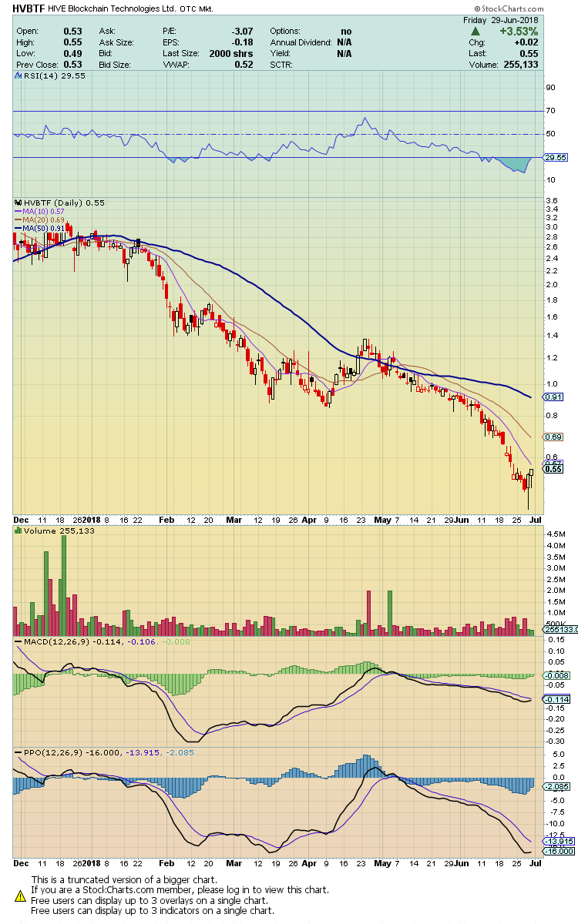Click the Feb label on the price chart date axis
This screenshot has width=578, height=924.
coord(166,520)
